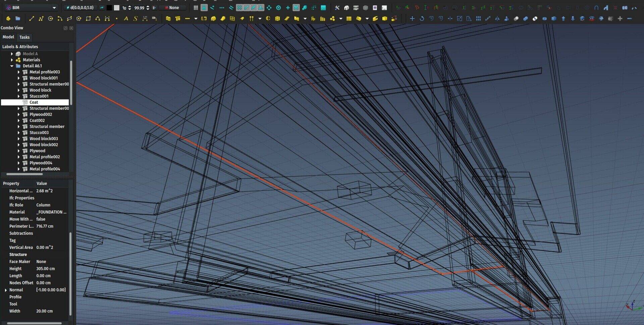The width and height of the screenshot is (644, 325).
Task: Toggle the grid display
Action: [x=196, y=8]
